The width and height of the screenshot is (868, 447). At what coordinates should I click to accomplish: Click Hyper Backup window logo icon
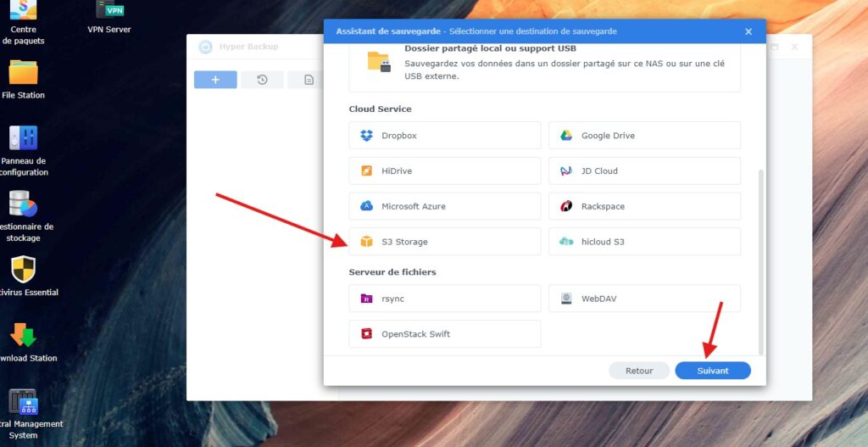(205, 47)
